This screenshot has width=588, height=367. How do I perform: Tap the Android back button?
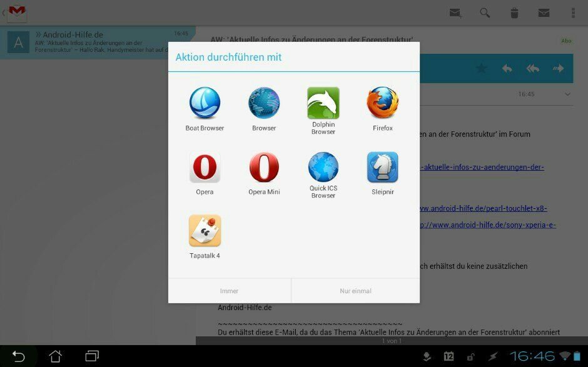point(18,356)
